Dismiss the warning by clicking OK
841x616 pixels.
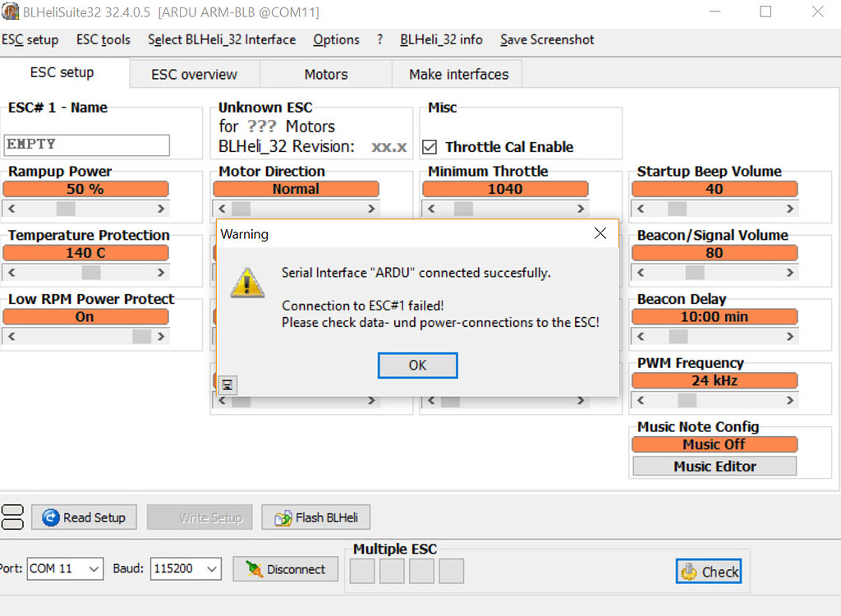click(x=417, y=365)
